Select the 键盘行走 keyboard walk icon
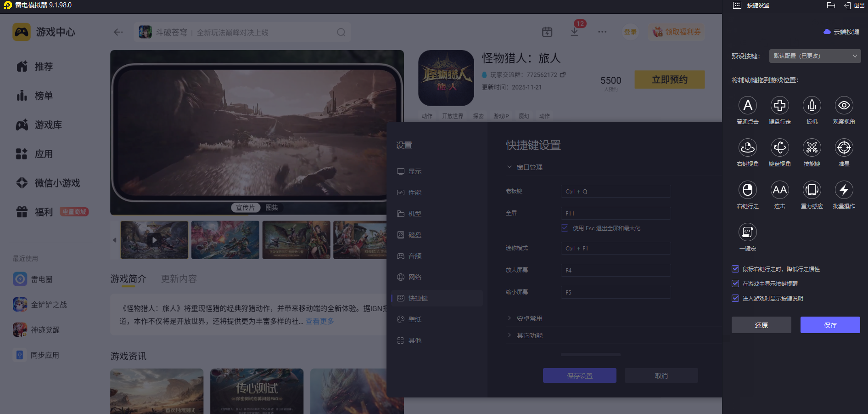 tap(780, 106)
